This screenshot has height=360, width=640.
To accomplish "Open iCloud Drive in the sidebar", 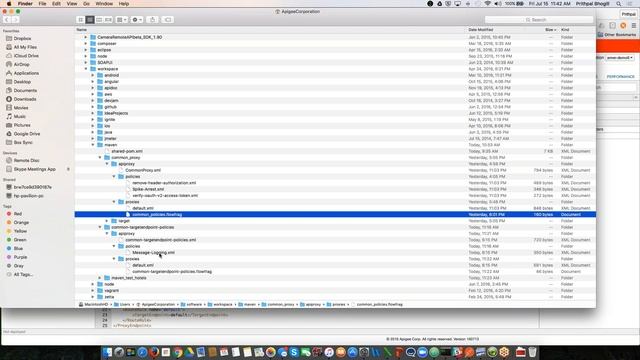I will click(x=26, y=56).
